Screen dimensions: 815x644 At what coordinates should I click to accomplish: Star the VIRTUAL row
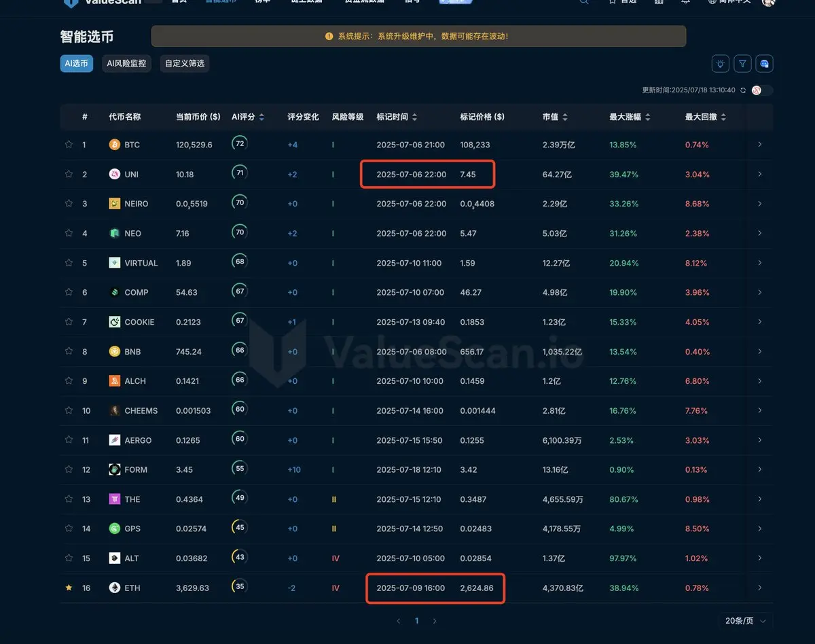69,263
